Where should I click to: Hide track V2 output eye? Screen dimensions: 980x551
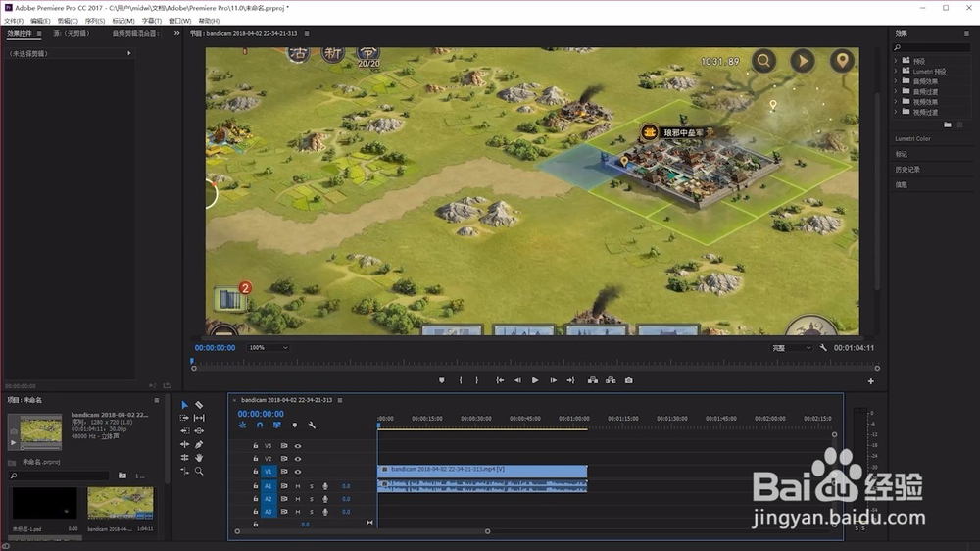pos(298,459)
